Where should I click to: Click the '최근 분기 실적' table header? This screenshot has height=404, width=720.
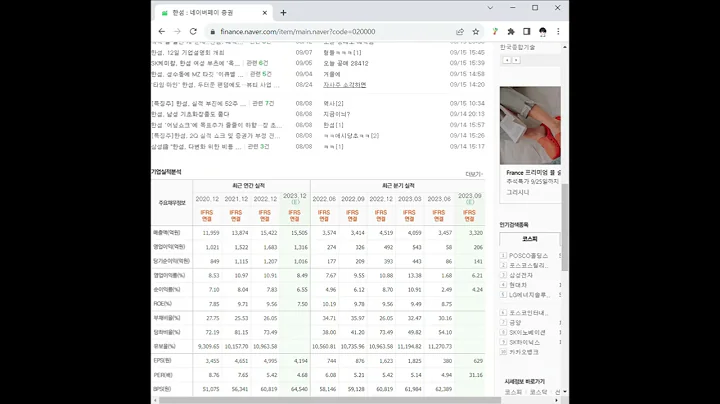point(398,186)
